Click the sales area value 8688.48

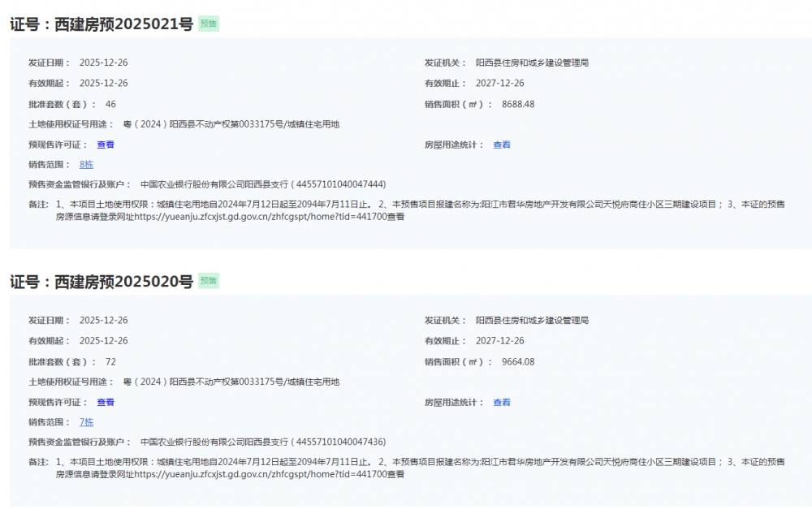point(518,104)
